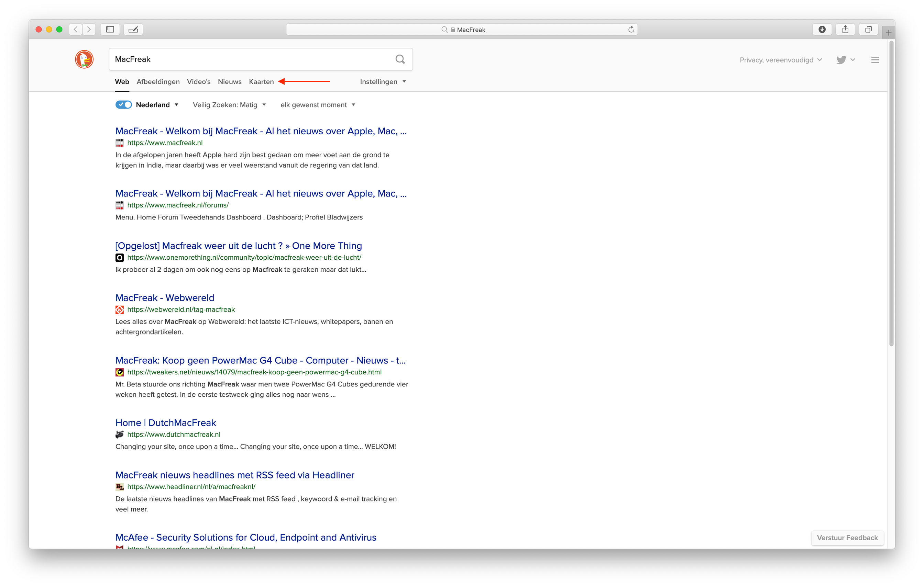
Task: Click the Webwereld favicon
Action: (120, 309)
